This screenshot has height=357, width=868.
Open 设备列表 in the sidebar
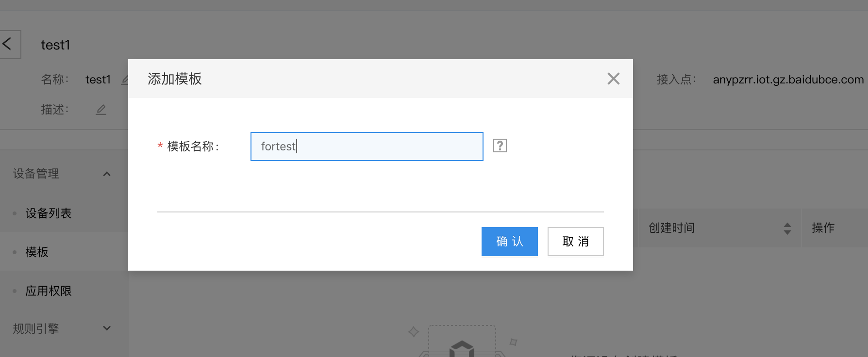click(x=49, y=213)
